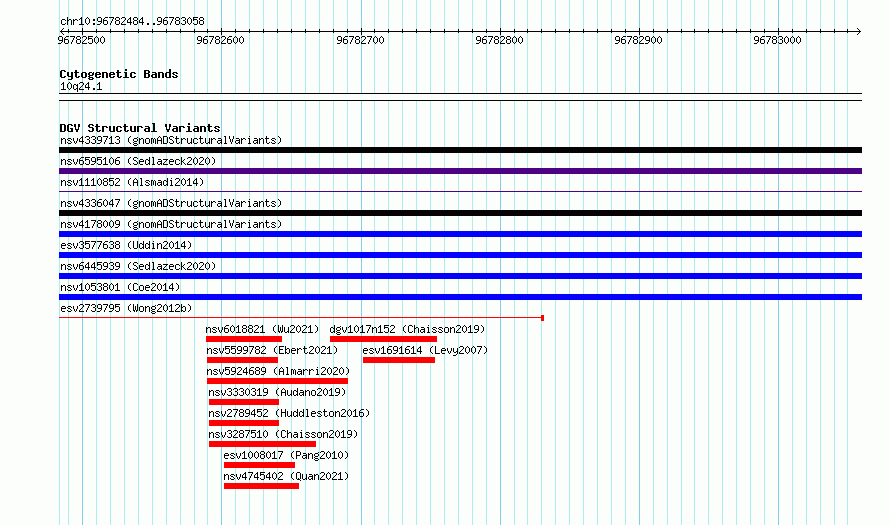Click ruler position 96782600
The height and width of the screenshot is (525, 890).
click(220, 40)
